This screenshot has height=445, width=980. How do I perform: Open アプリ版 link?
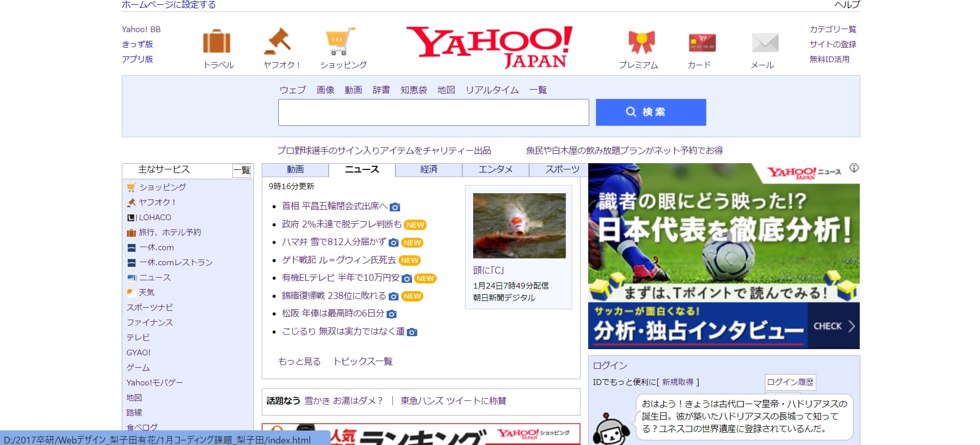pos(137,60)
